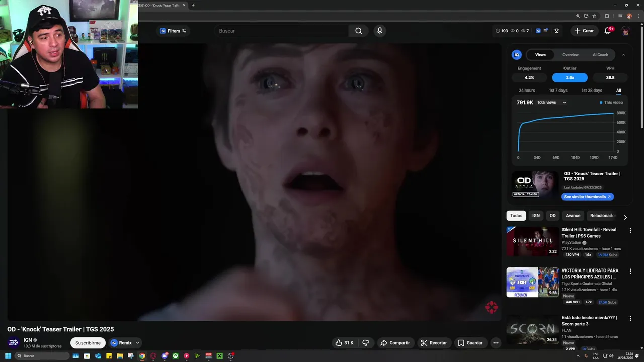
Task: Select the IGN filter chip
Action: click(536, 216)
